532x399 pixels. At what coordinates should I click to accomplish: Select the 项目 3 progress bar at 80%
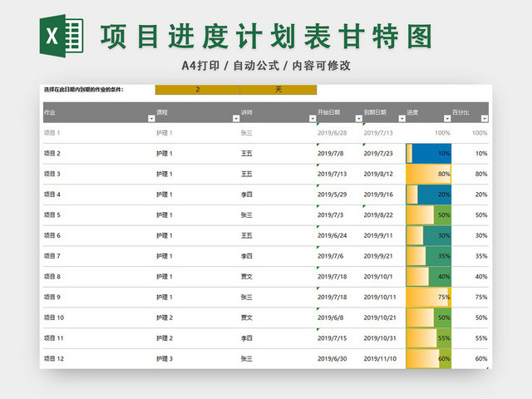pyautogui.click(x=429, y=174)
